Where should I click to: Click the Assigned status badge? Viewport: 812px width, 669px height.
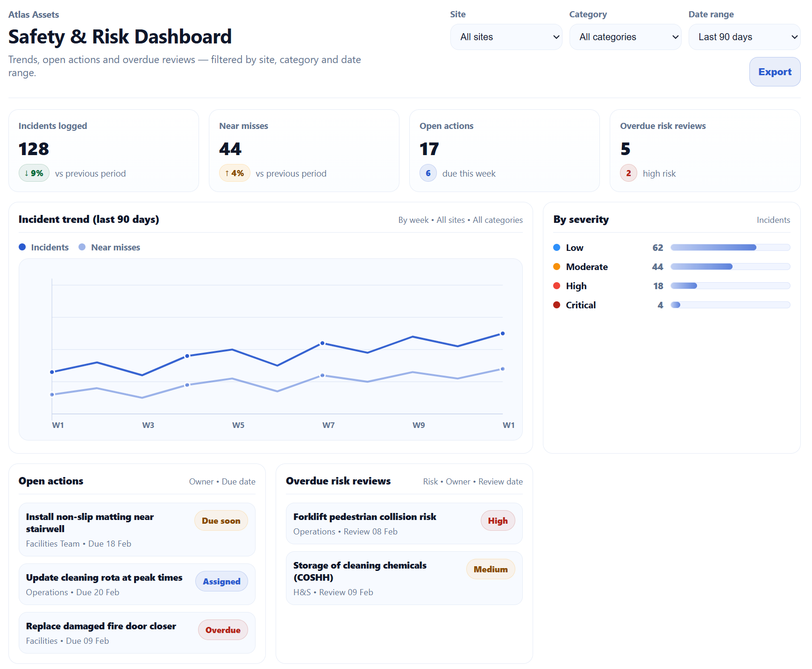[221, 582]
